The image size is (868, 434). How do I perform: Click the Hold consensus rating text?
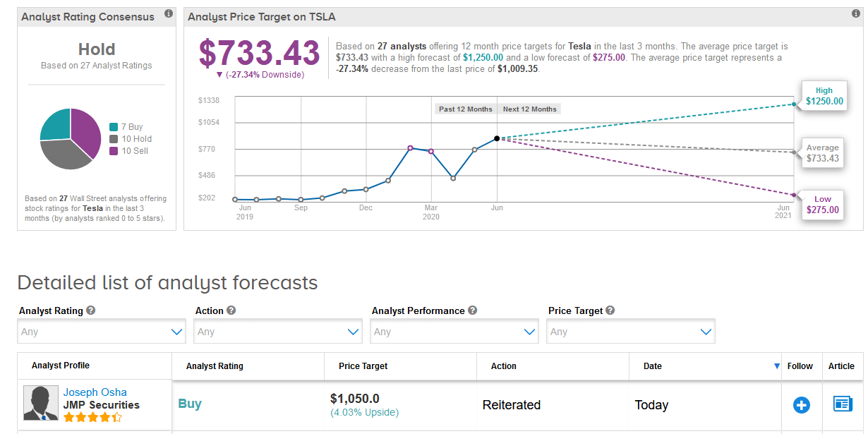(x=97, y=49)
